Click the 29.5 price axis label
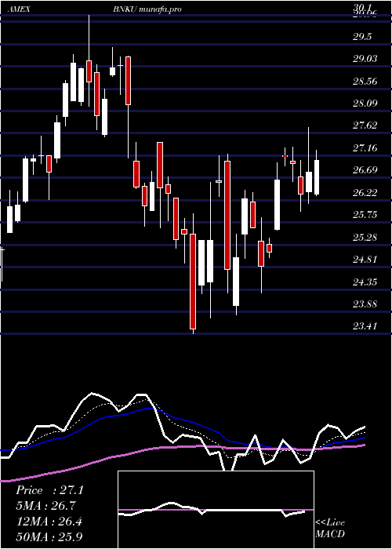392x549 pixels. (362, 37)
